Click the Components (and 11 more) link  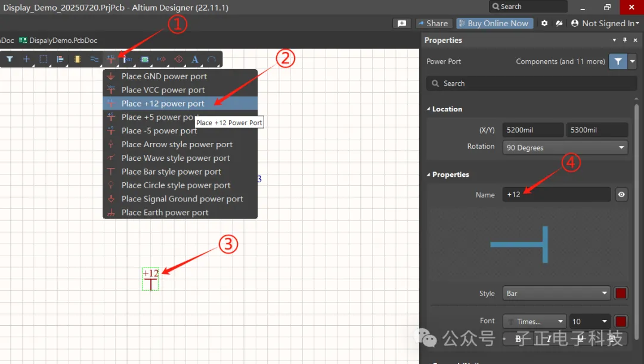(x=560, y=61)
